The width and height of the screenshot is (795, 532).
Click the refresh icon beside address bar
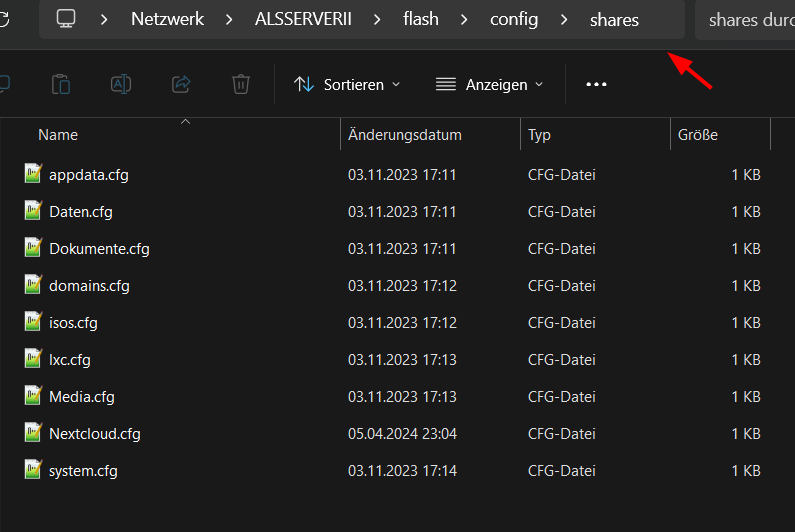tap(4, 19)
